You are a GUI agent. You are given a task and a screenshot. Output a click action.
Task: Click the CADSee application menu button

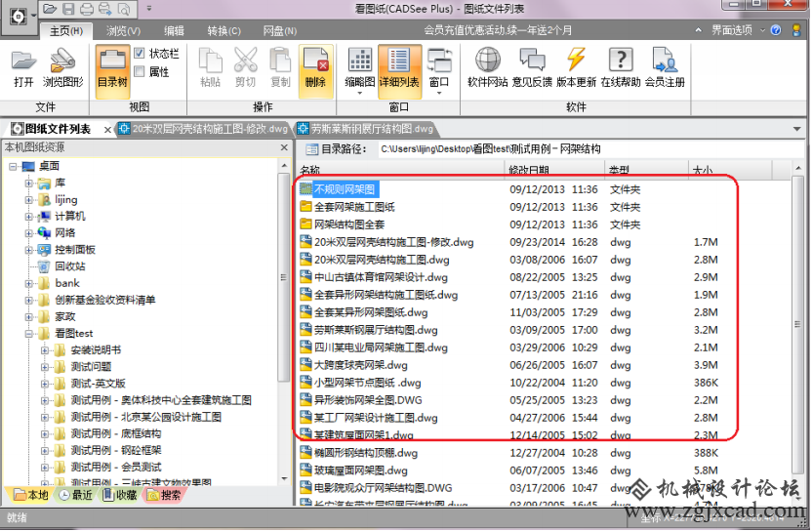click(x=19, y=18)
